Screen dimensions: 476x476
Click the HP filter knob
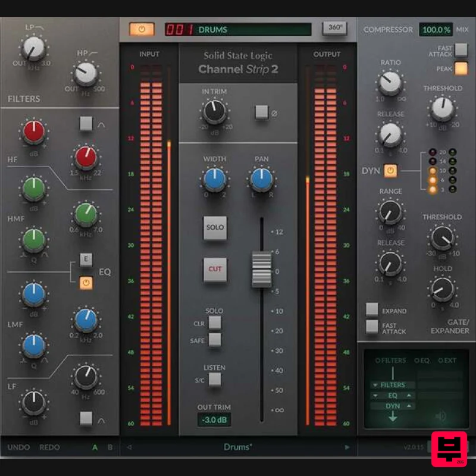coord(86,74)
